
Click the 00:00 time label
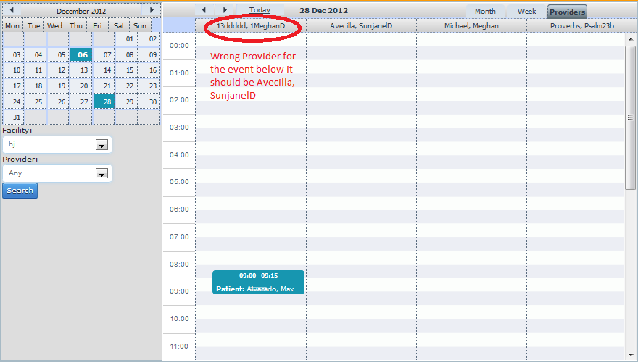[x=179, y=46]
